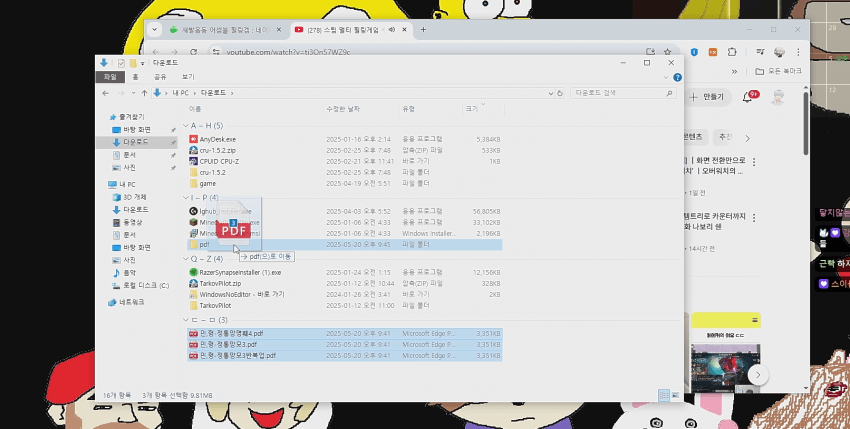Image resolution: width=850 pixels, height=429 pixels.
Task: Click the AnyDesk.exe file icon
Action: [x=194, y=139]
